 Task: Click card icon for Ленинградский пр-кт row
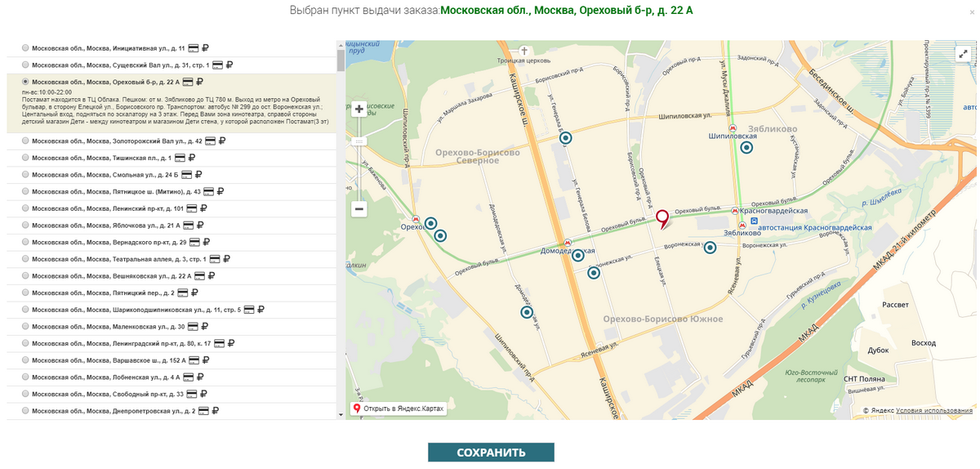(x=219, y=343)
